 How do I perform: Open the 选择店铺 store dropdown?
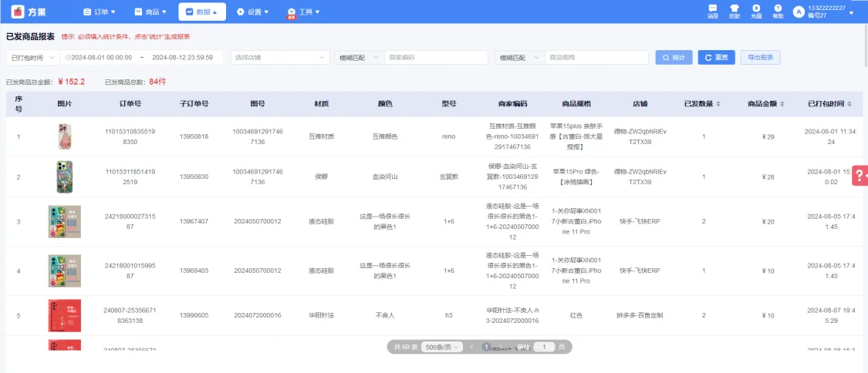tap(280, 58)
